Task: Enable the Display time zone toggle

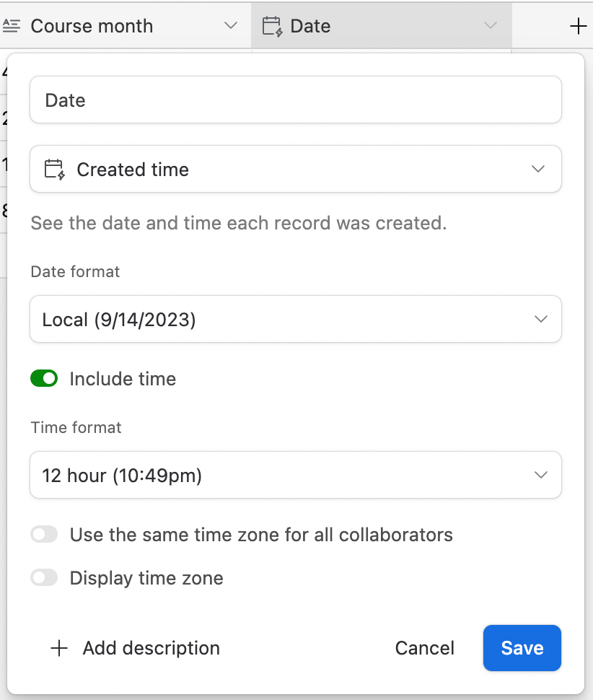Action: 44,577
